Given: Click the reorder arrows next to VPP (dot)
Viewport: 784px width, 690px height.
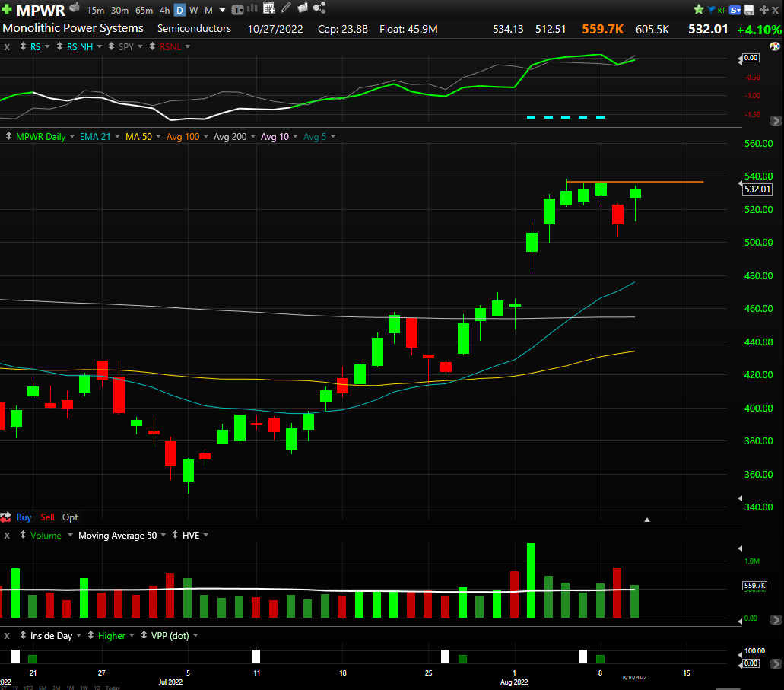Looking at the screenshot, I should coord(144,635).
